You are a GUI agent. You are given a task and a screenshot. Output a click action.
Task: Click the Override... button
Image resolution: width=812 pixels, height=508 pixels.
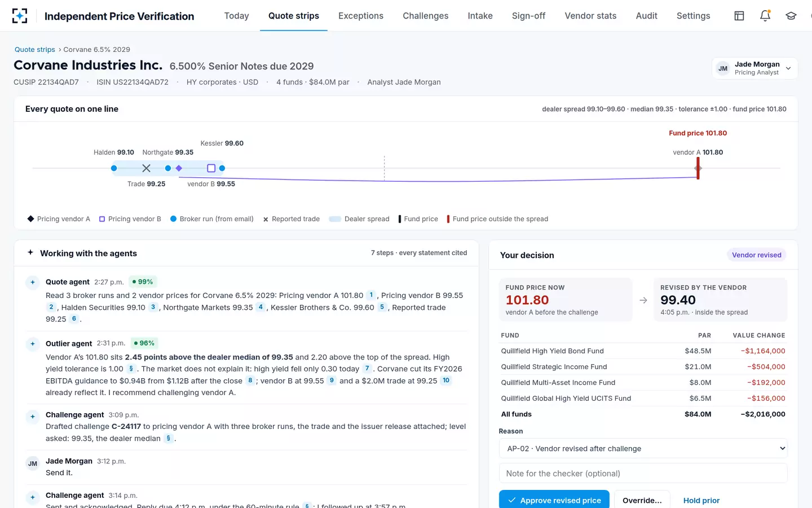click(x=642, y=500)
